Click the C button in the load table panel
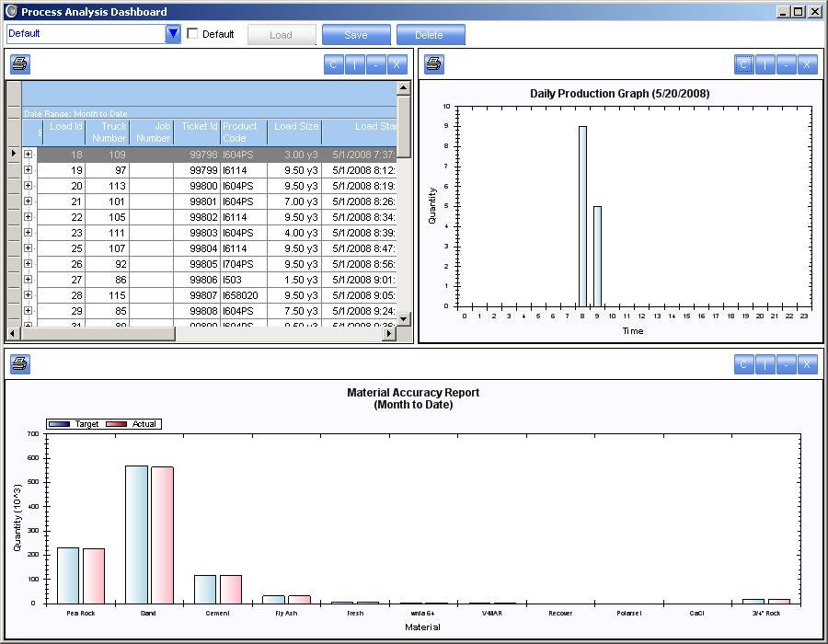The height and width of the screenshot is (644, 828). pyautogui.click(x=334, y=64)
